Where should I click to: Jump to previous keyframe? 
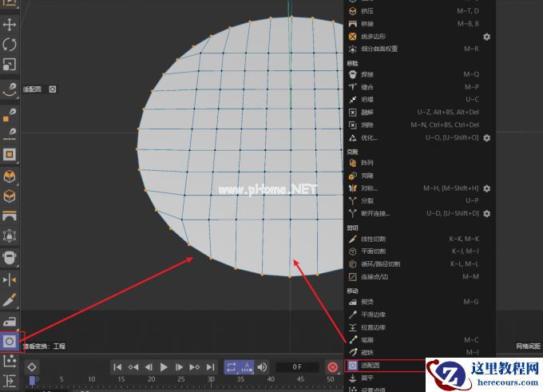point(133,367)
